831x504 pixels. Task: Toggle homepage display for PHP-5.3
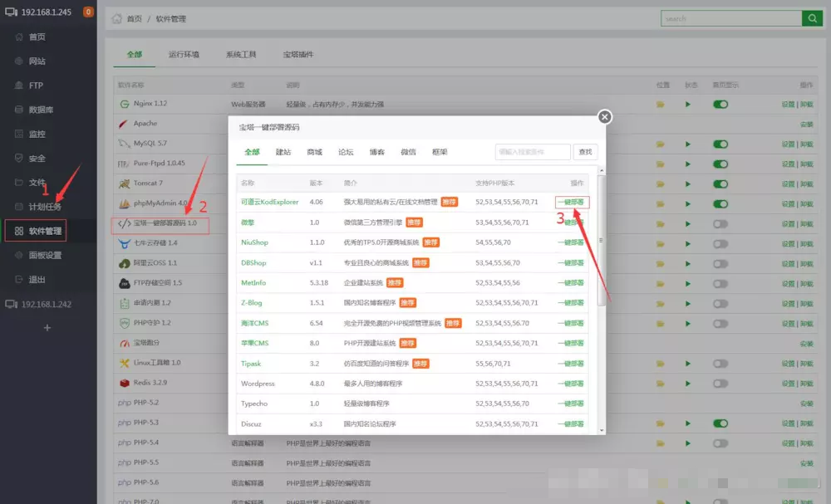click(720, 423)
